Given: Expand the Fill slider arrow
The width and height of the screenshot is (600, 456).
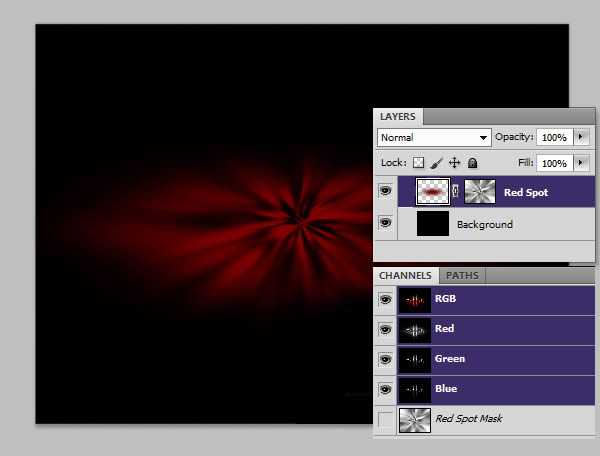Looking at the screenshot, I should tap(582, 163).
